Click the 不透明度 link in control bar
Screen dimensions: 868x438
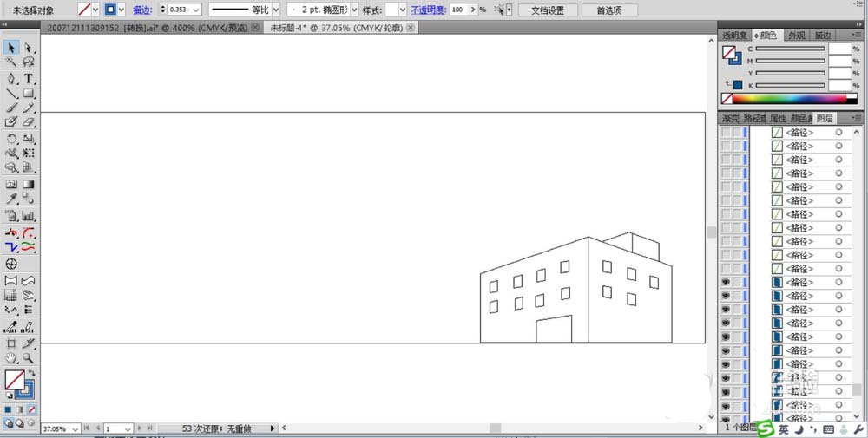click(429, 10)
